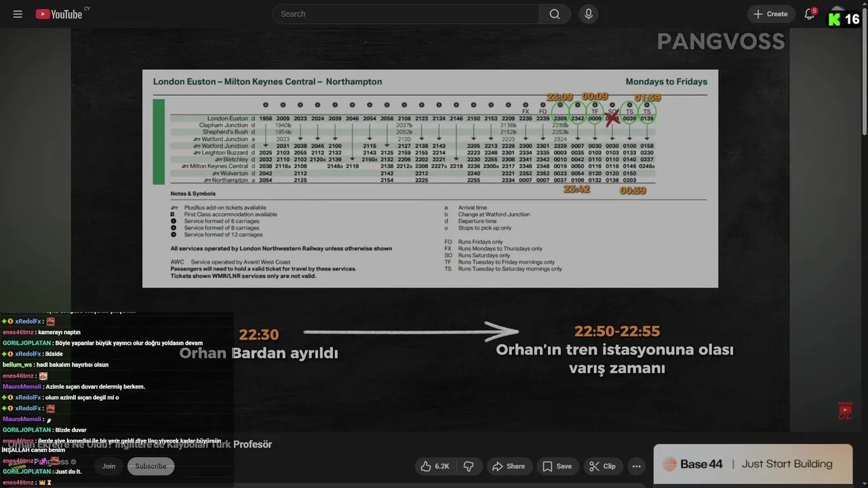Click the '22:50-22:55' time label in video
Viewport: 868px width, 488px height.
(x=617, y=331)
